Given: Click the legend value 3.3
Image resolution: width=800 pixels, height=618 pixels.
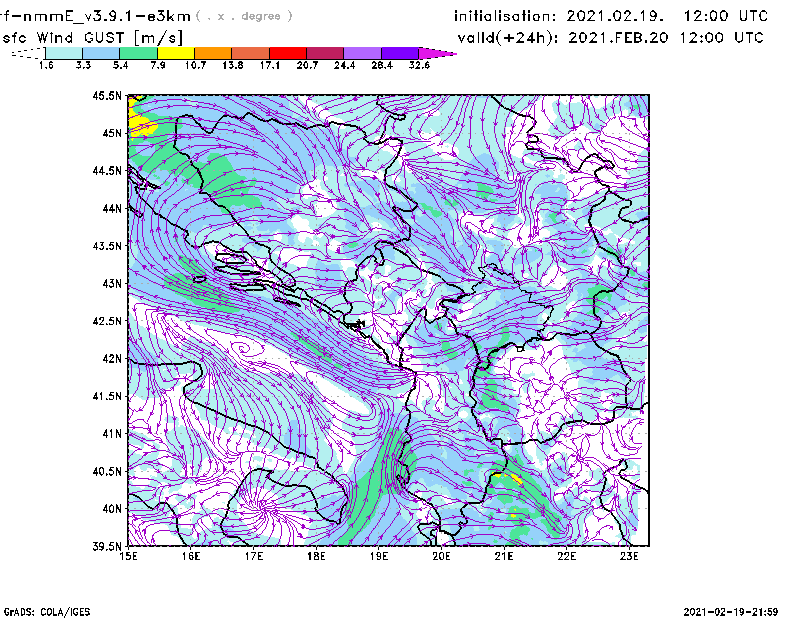Looking at the screenshot, I should click(83, 65).
